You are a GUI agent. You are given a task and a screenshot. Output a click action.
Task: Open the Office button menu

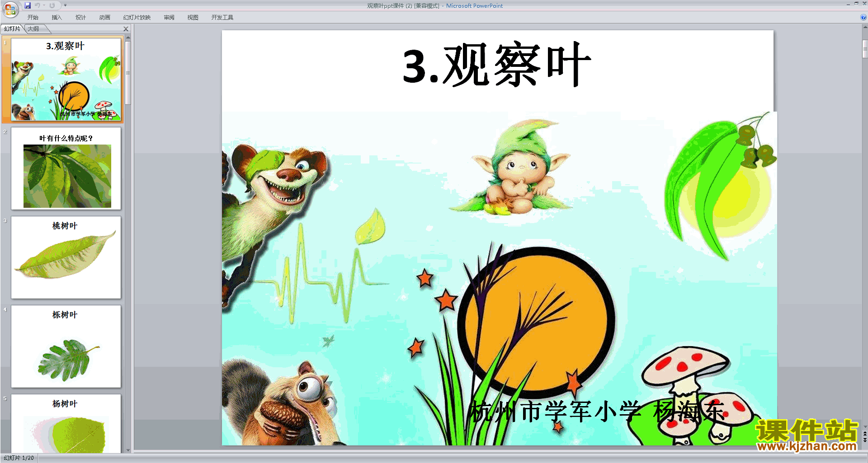10,9
